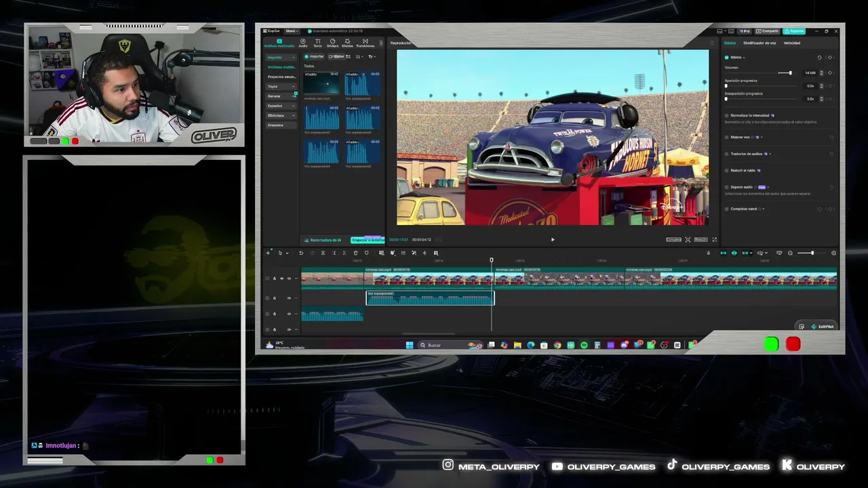The image size is (868, 488).
Task: Uncheck the Básico checkbox
Action: (x=726, y=58)
